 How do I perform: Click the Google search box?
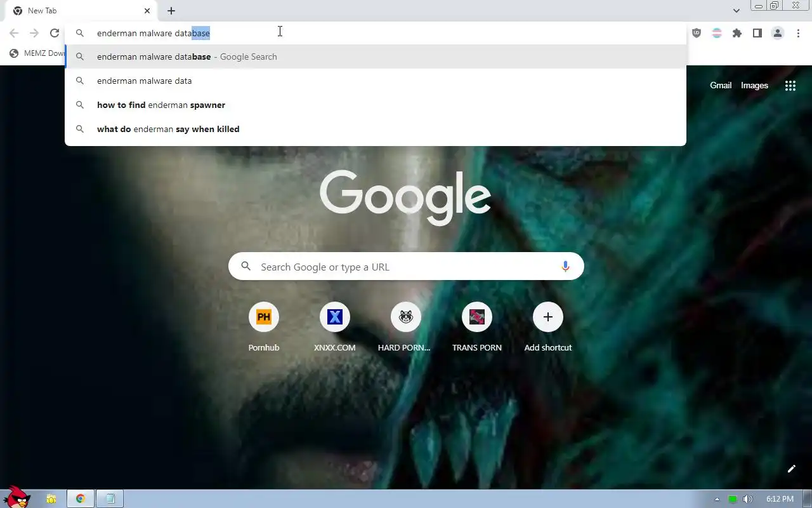pyautogui.click(x=406, y=267)
